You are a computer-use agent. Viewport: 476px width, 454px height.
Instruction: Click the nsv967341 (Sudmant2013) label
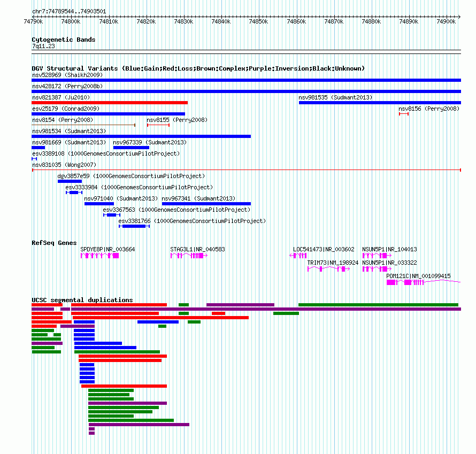point(198,198)
